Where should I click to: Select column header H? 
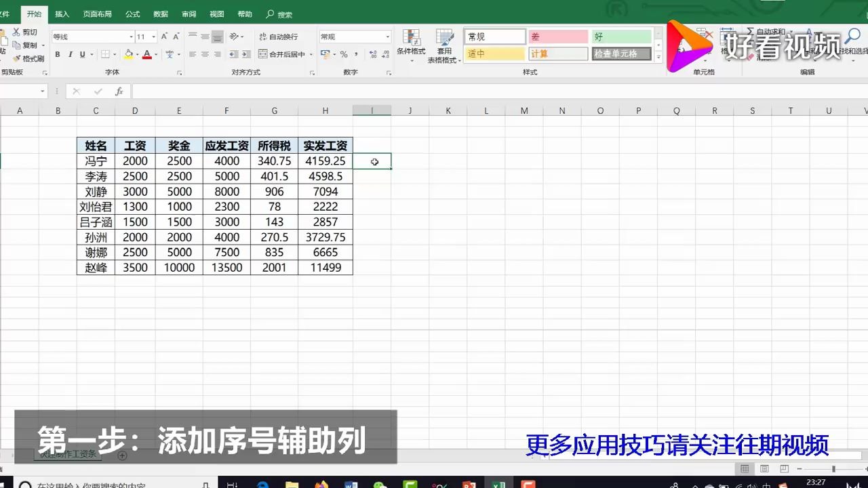[x=325, y=110]
